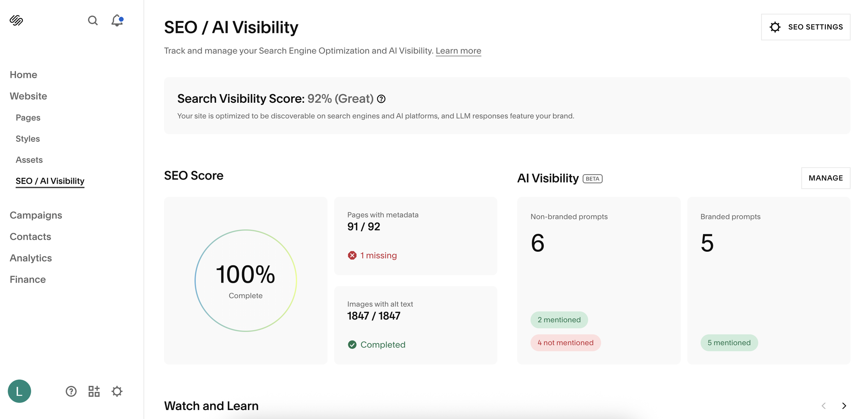Screen dimensions: 868x419
Task: Open the settings gear at bottom left
Action: pos(117,391)
